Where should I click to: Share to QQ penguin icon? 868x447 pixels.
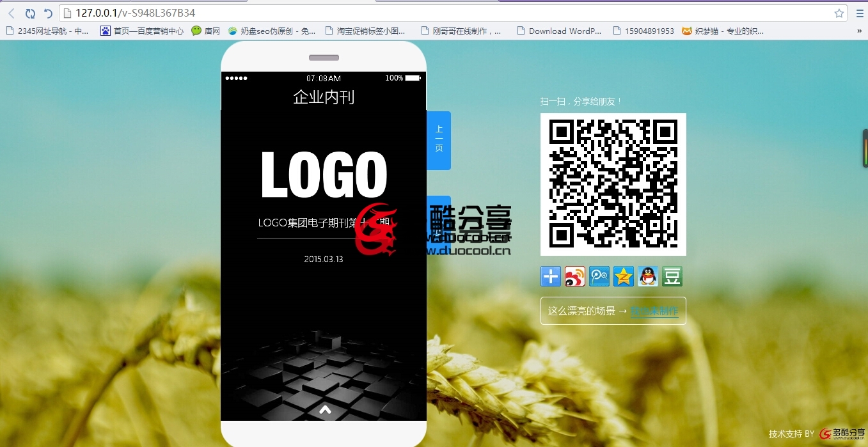pyautogui.click(x=648, y=276)
